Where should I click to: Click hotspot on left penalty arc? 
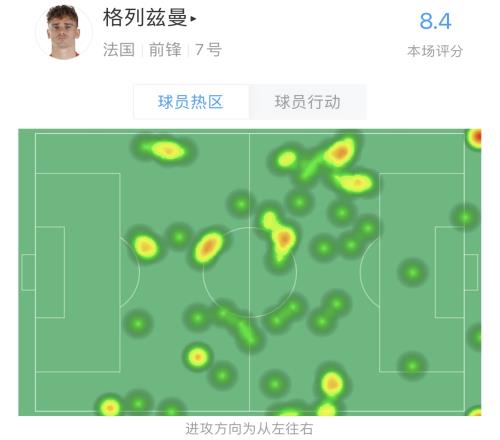(146, 247)
